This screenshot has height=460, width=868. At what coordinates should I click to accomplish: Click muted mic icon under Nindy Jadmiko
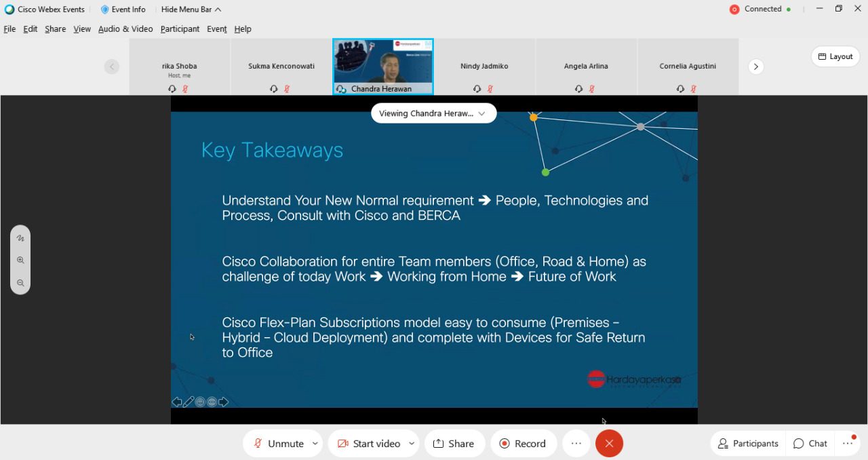tap(490, 89)
